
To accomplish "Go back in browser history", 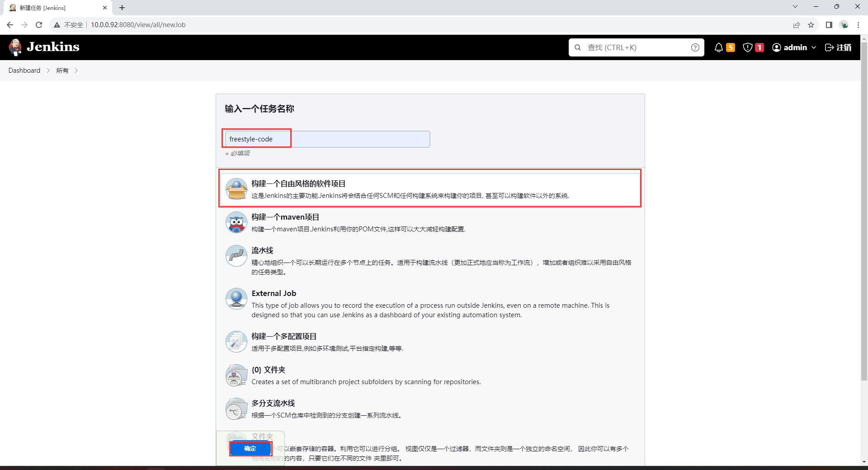I will coord(10,25).
